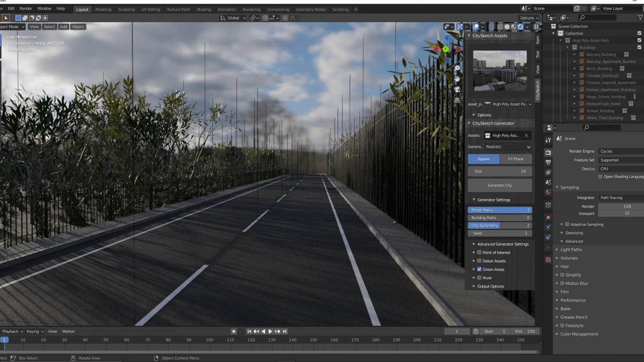Select wireframe viewport shading

tap(500, 27)
